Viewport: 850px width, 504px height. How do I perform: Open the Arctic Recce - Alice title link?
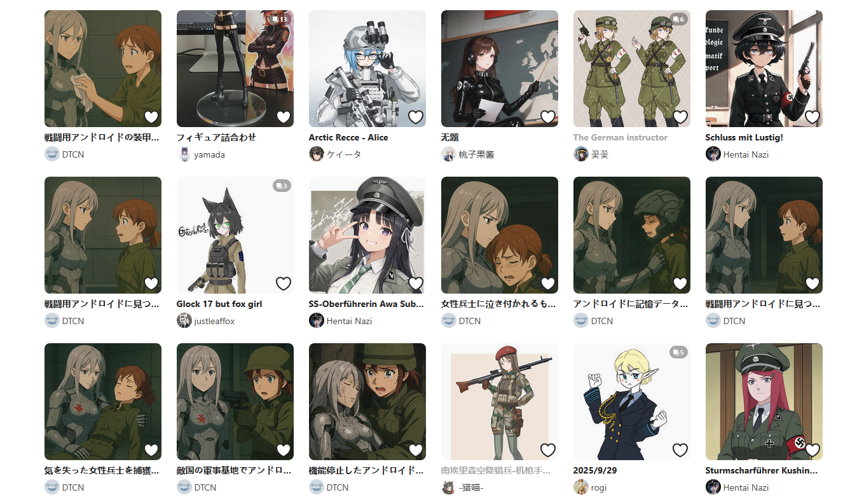(348, 137)
